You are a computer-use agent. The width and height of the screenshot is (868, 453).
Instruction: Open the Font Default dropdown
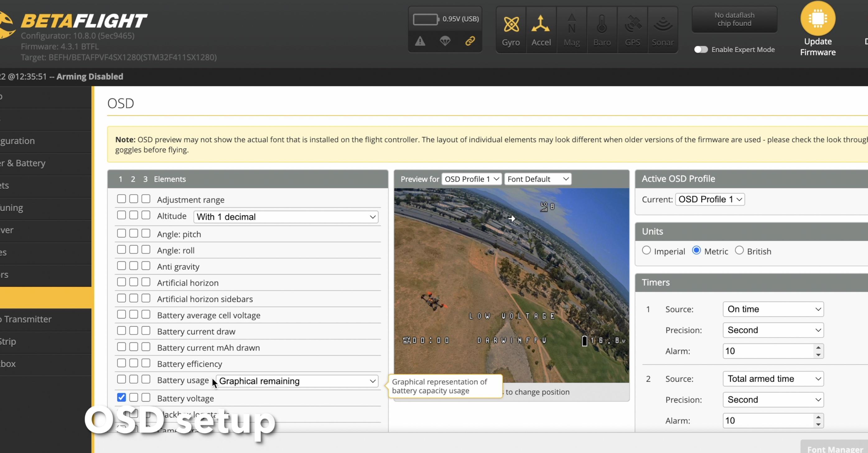pyautogui.click(x=538, y=179)
